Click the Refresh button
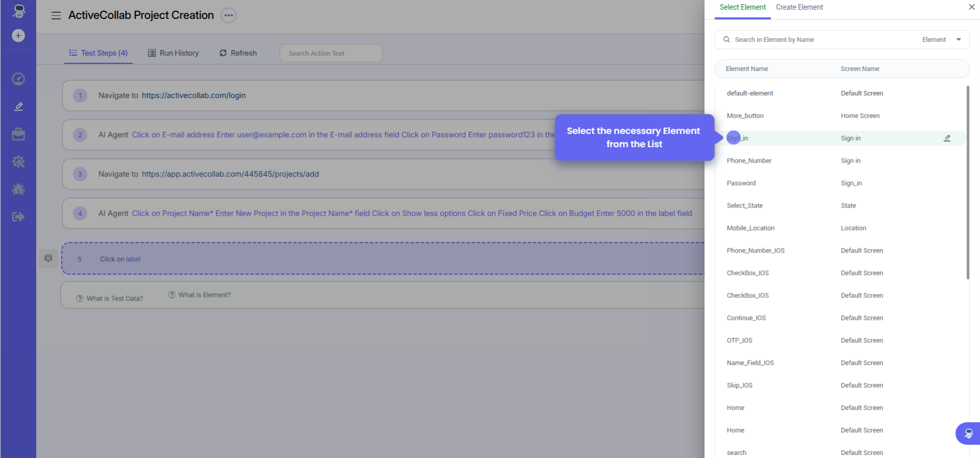 tap(238, 53)
